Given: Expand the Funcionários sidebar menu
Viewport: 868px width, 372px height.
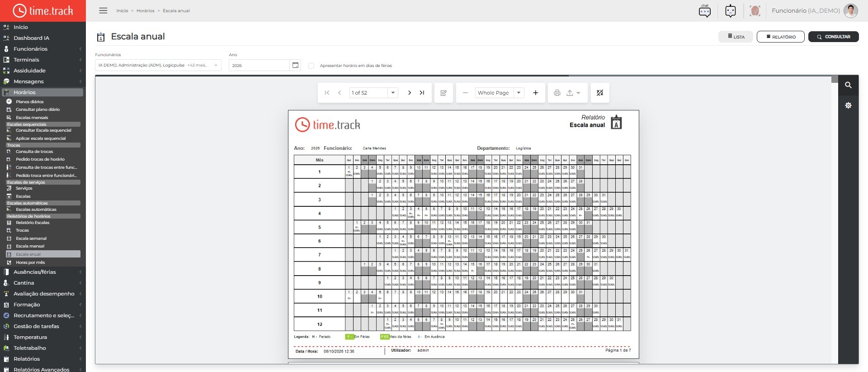Looking at the screenshot, I should pyautogui.click(x=42, y=49).
